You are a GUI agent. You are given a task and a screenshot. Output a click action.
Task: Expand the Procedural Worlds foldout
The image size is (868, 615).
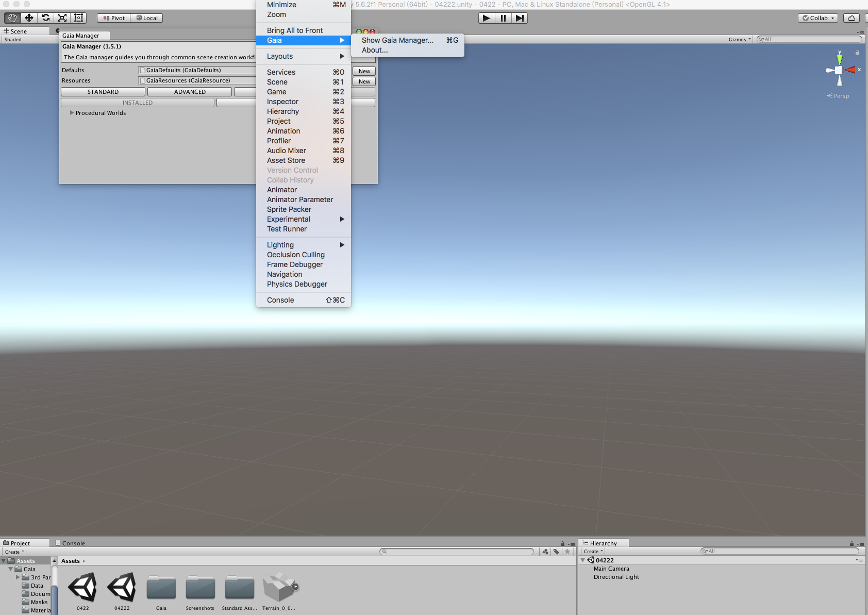point(72,113)
